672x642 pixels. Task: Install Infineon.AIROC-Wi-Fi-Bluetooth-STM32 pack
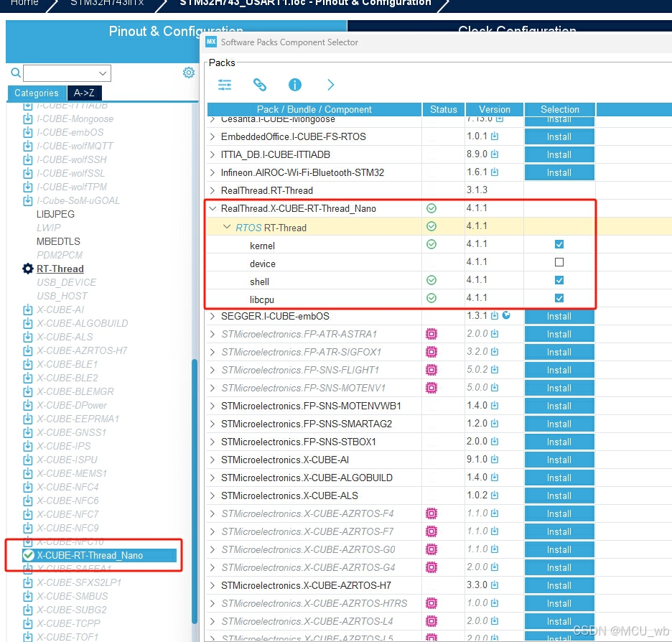coord(559,173)
